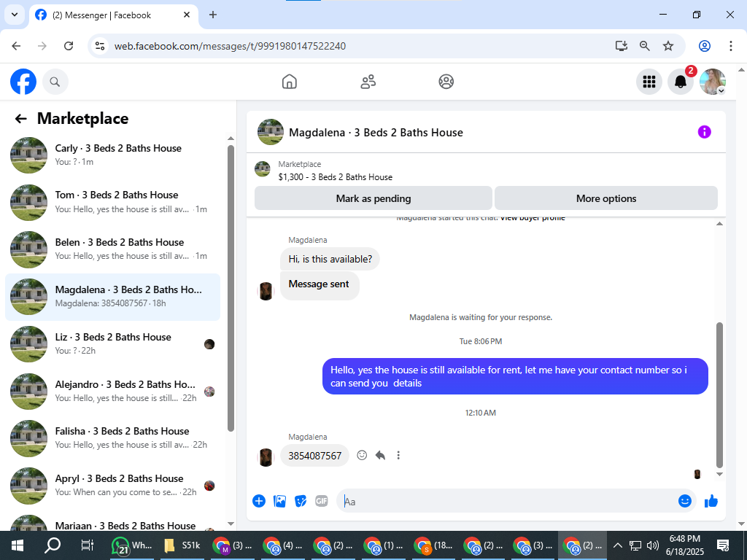Screen dimensions: 747x560
Task: Go back from Marketplace chats list
Action: 21,119
